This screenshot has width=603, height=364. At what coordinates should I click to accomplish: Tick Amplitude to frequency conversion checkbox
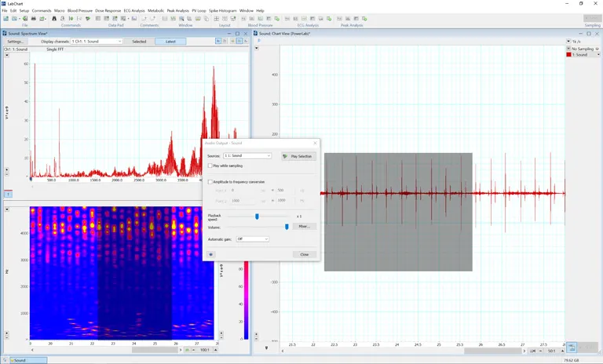coord(210,182)
